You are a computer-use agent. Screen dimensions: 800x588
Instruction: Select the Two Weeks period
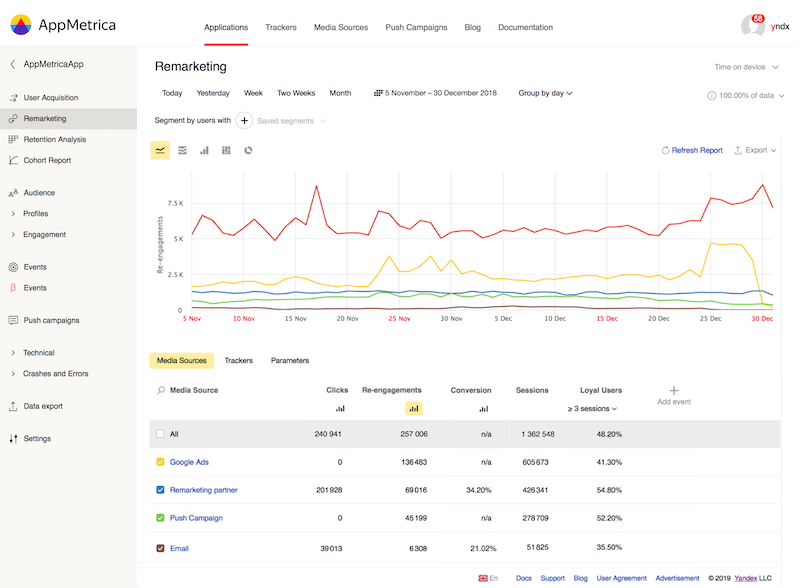tap(296, 93)
